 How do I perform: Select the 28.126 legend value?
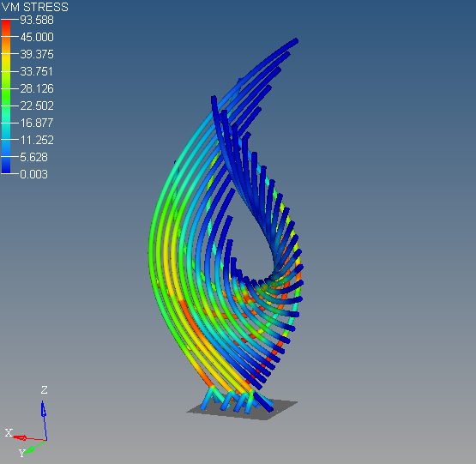tap(37, 88)
